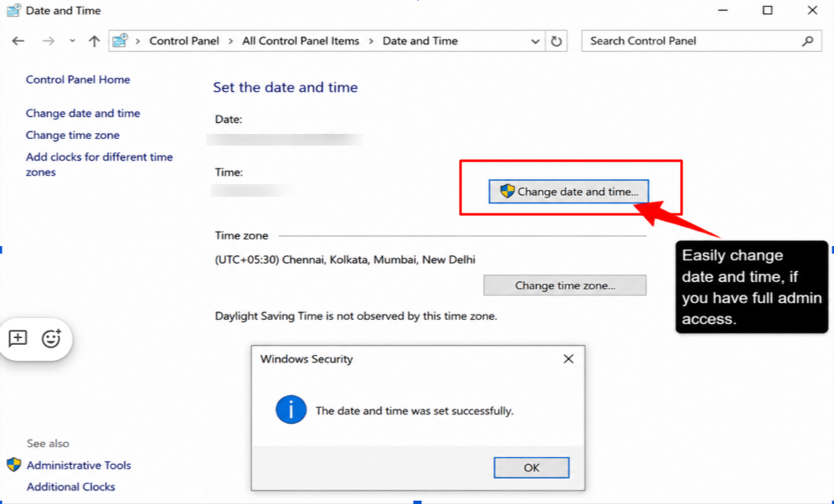834x504 pixels.
Task: Click the UTC+05:30 time zone text
Action: point(345,260)
